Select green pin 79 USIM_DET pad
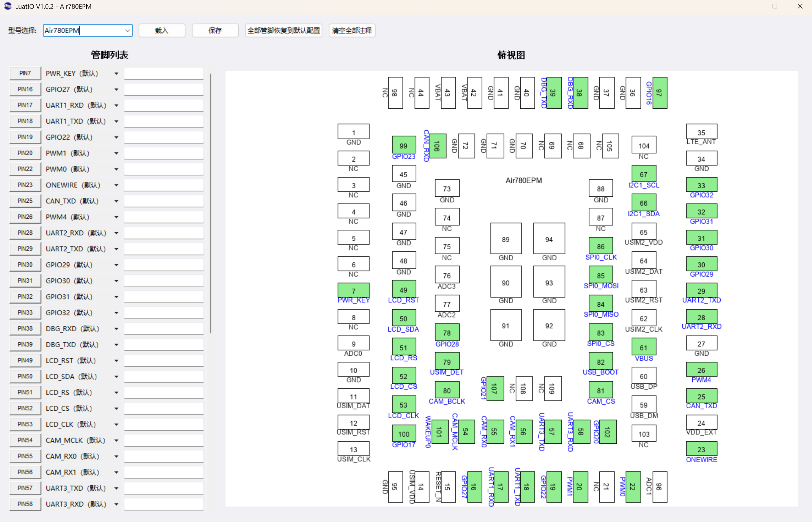 (447, 361)
